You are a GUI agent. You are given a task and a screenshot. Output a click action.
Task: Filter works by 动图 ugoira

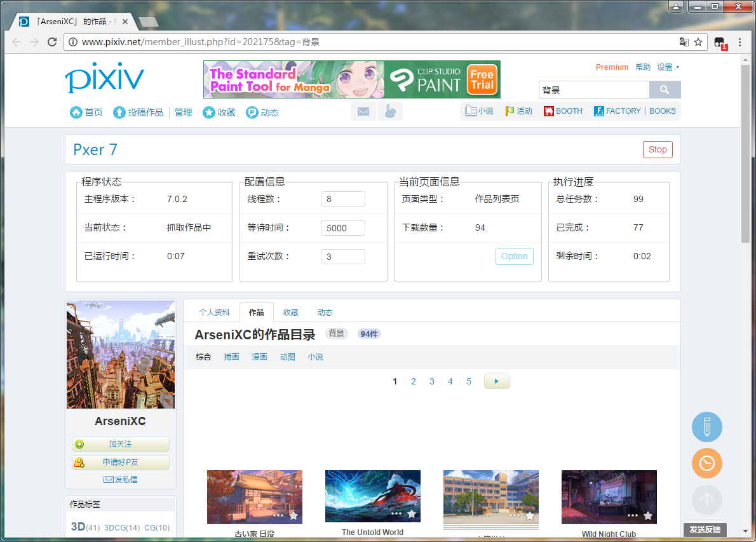[287, 357]
